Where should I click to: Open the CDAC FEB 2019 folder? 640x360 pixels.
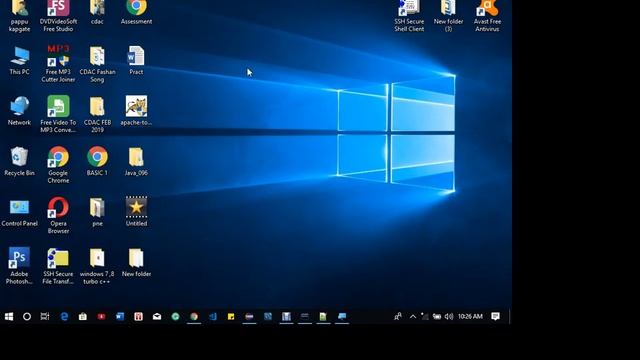coord(97,114)
